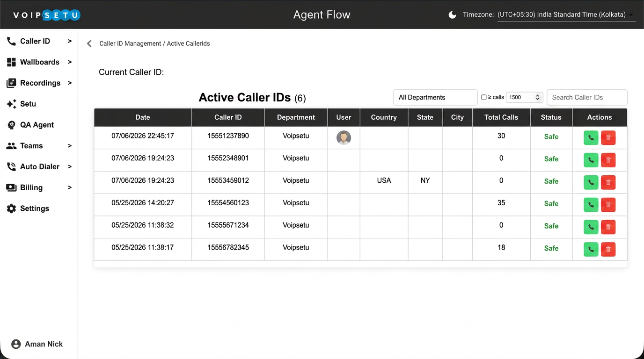Delete caller ID 15551237890 with red trash button
This screenshot has height=359, width=644.
[x=608, y=137]
